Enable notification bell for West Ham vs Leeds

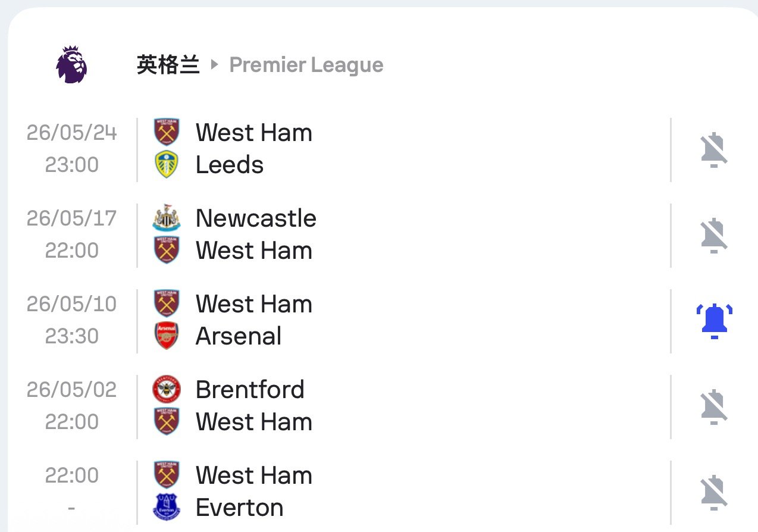714,149
